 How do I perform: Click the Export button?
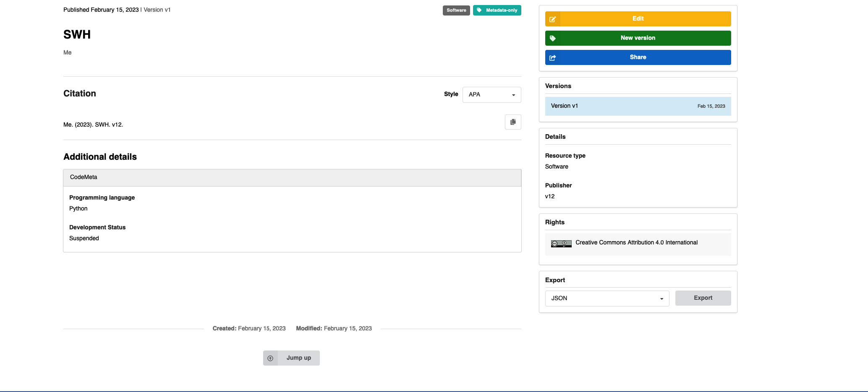click(703, 298)
